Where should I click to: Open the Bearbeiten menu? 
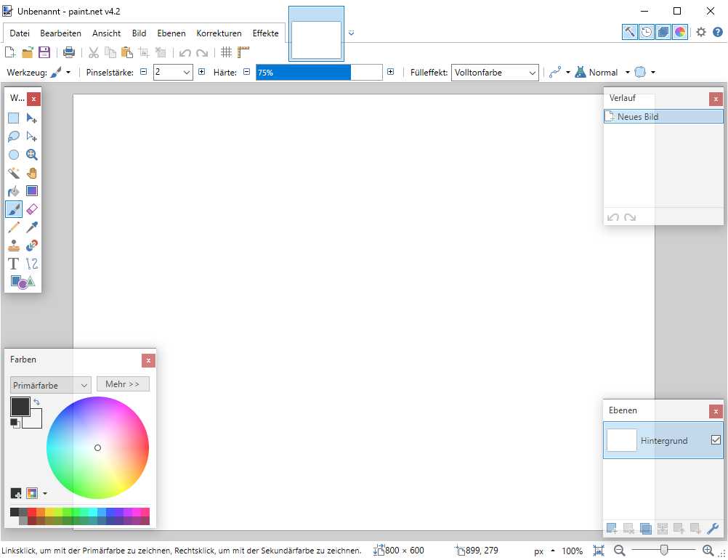tap(60, 33)
